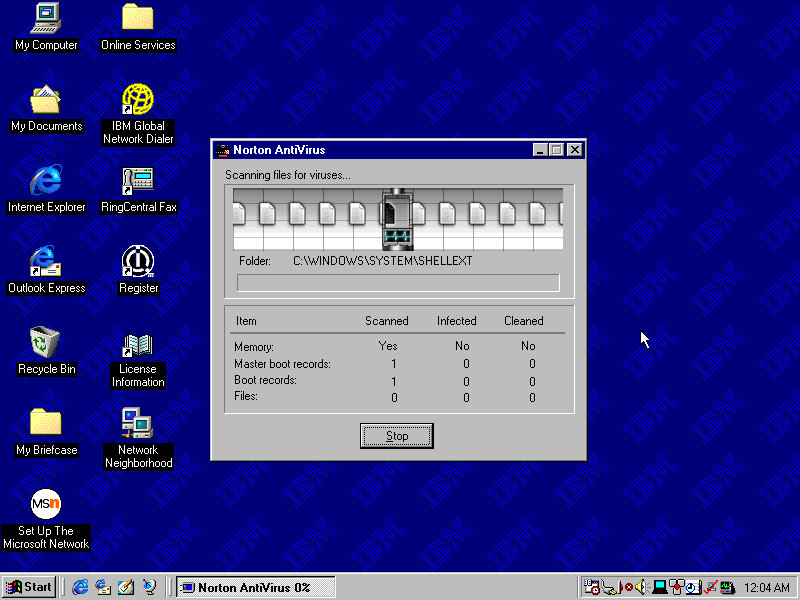Select the Norton AntiVirus 0% taskbar button
The height and width of the screenshot is (600, 800).
coord(255,587)
